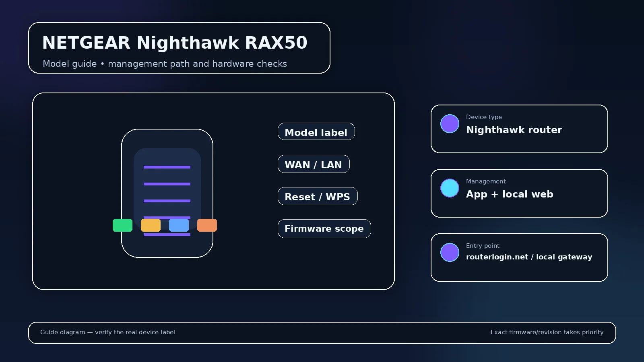Image resolution: width=644 pixels, height=362 pixels.
Task: Choose the Reset / WPS pill
Action: [x=318, y=196]
